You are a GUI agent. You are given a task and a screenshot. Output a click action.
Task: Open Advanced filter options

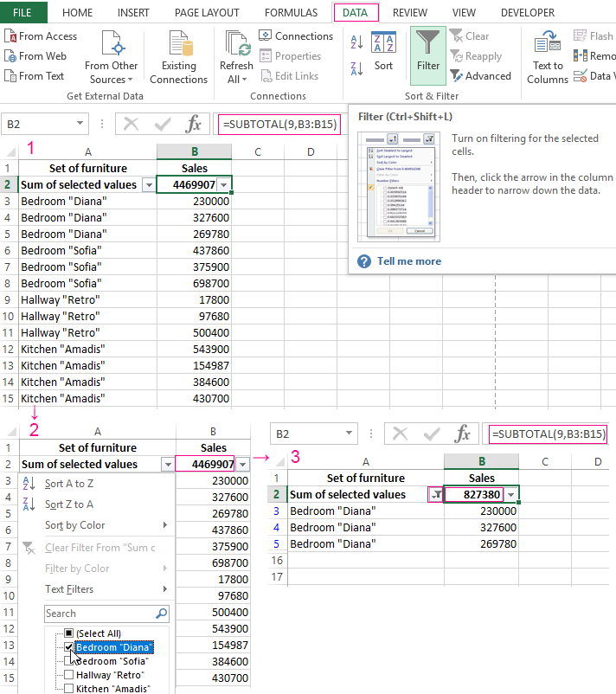click(480, 76)
